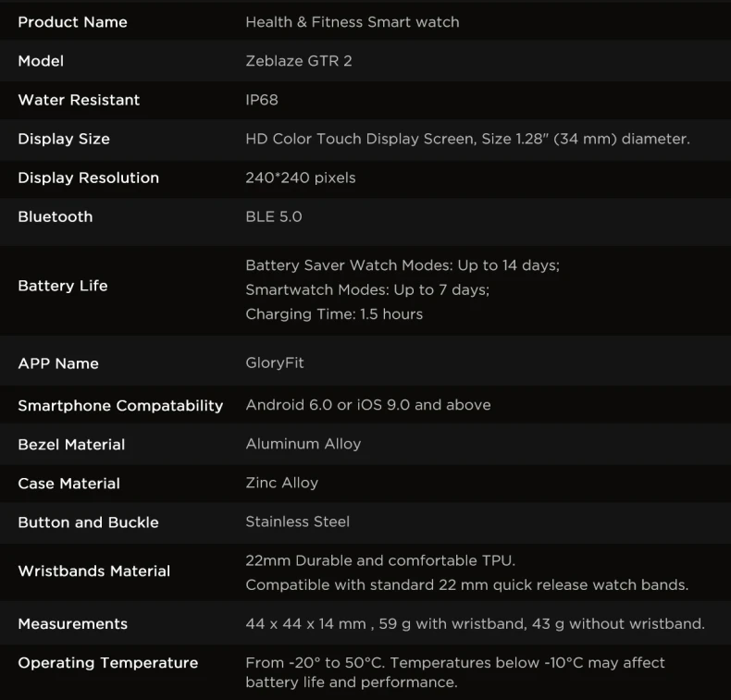Click the 'Model' row label
This screenshot has height=700, width=731.
pos(41,60)
